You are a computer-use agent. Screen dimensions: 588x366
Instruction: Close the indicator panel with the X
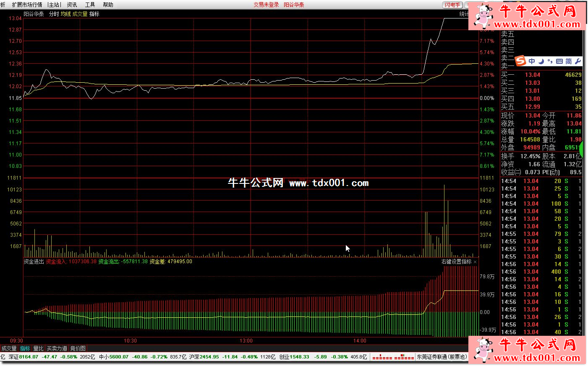(475, 261)
